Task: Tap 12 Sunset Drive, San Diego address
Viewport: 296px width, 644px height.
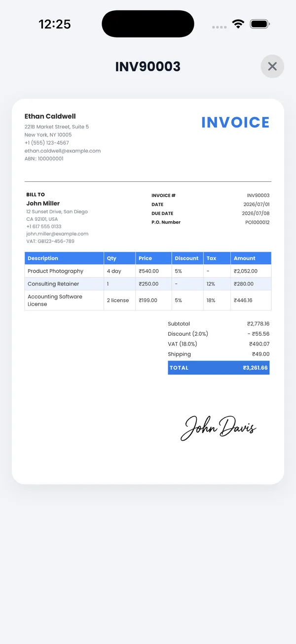Action: (57, 211)
